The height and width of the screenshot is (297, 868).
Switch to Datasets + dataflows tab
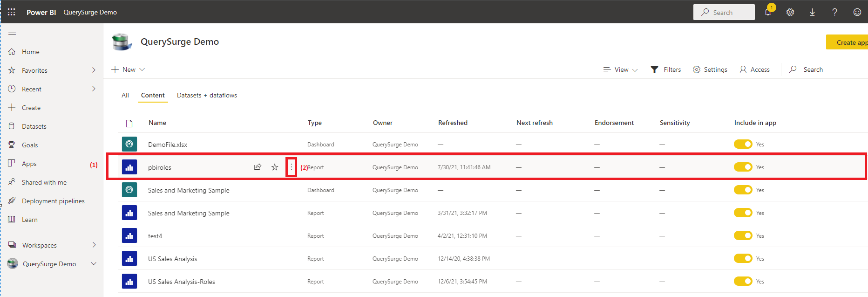(x=207, y=95)
